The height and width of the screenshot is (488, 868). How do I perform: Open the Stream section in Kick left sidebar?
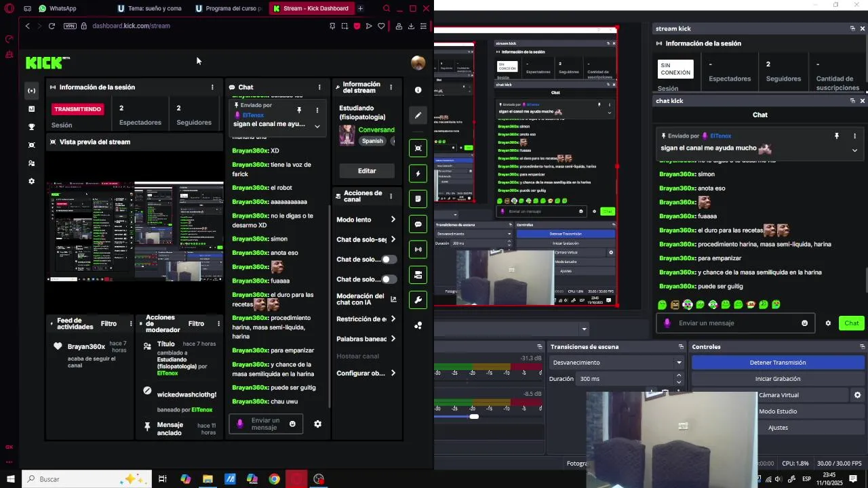pyautogui.click(x=31, y=90)
